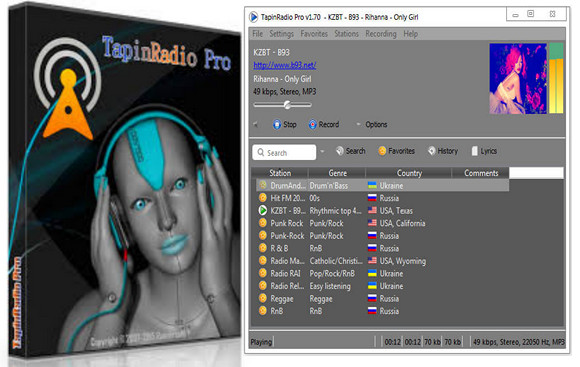Viewport: 580px width, 367px height.
Task: Click the Pop/Rock/RnB genre cell
Action: pyautogui.click(x=332, y=274)
